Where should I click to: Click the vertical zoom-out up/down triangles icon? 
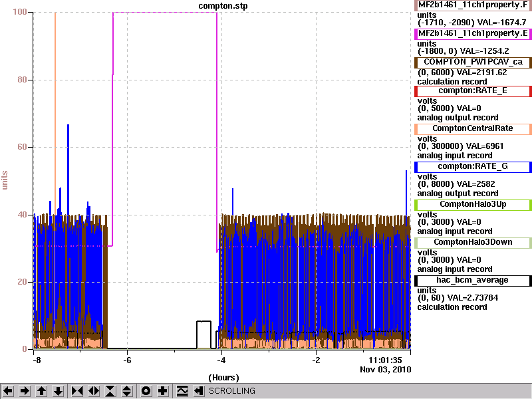pyautogui.click(x=127, y=391)
